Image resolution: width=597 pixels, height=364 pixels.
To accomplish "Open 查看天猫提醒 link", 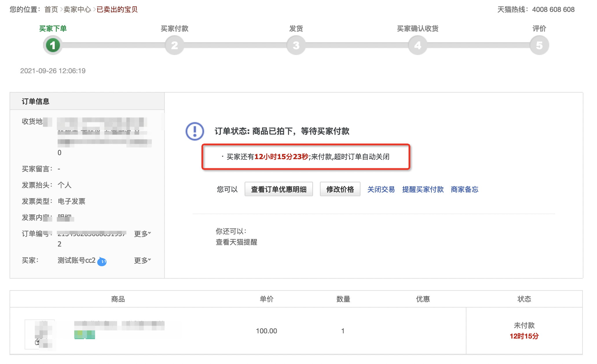I will (236, 242).
